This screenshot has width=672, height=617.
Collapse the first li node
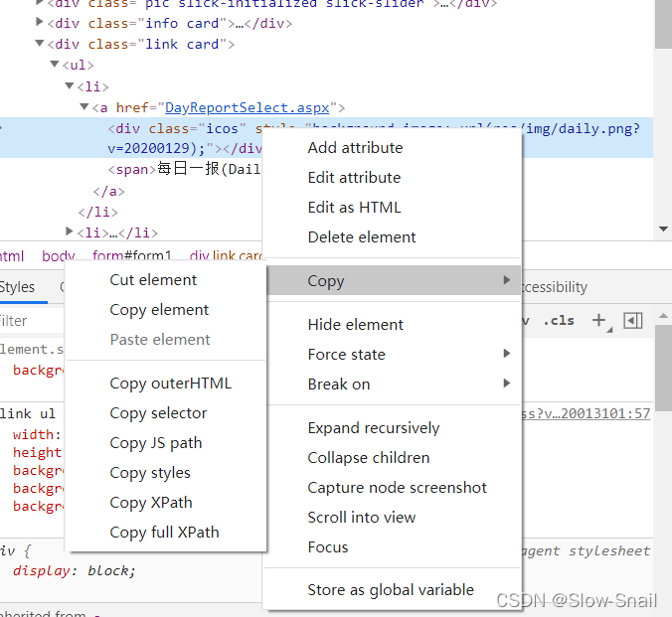point(70,85)
